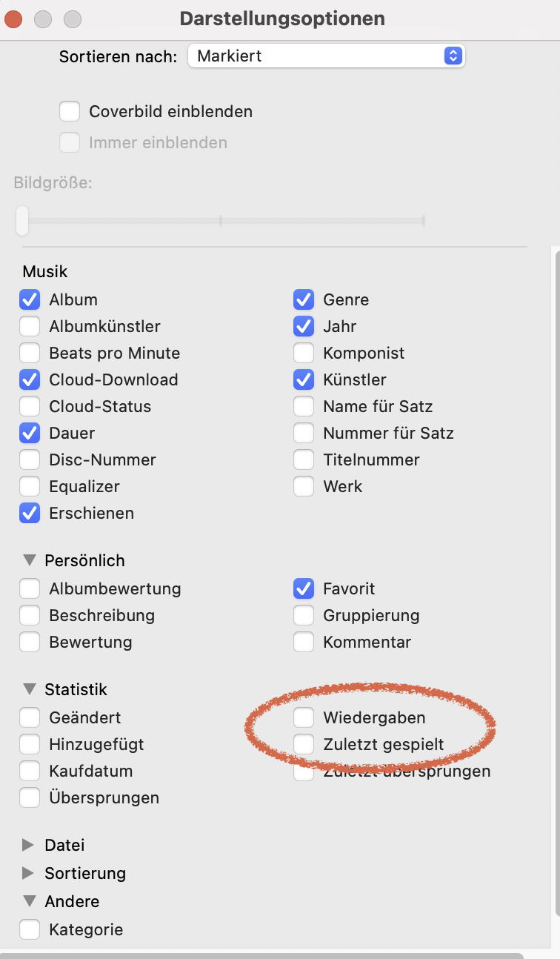This screenshot has height=959, width=560.
Task: Enable the Komponist column
Action: 304,354
